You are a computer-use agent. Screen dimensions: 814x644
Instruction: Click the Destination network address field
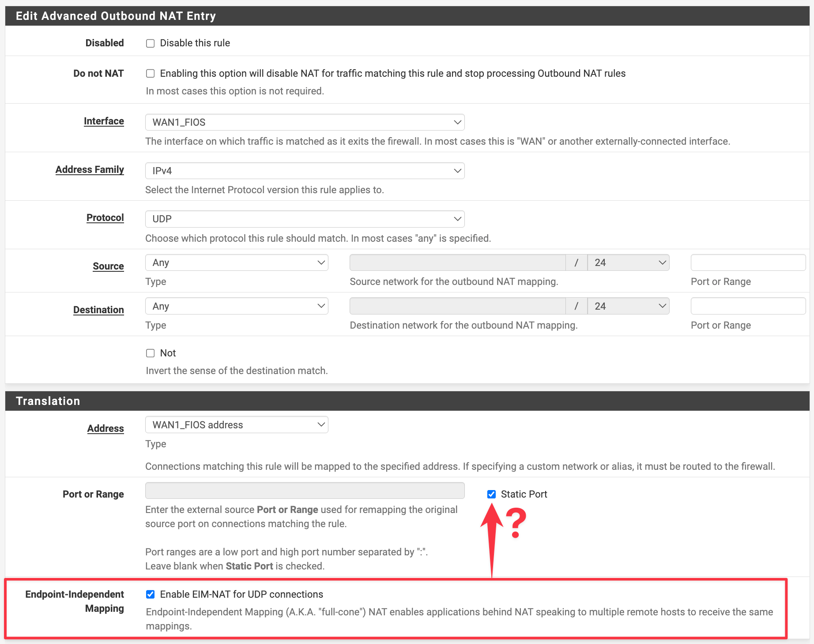pyautogui.click(x=457, y=306)
